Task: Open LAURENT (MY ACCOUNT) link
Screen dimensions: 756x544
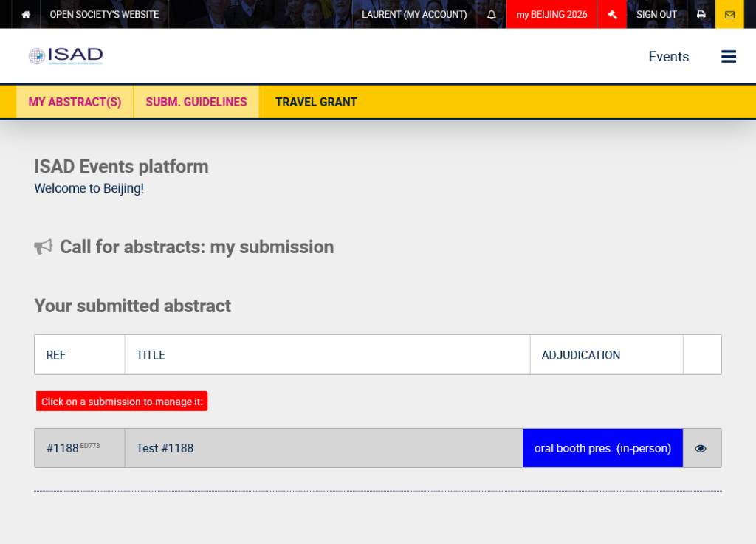Action: 414,15
